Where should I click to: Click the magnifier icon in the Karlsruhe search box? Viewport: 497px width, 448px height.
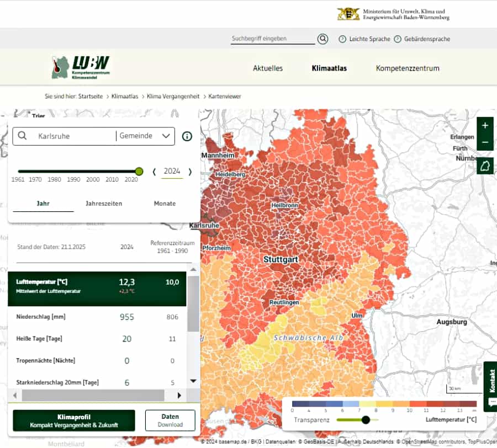(x=23, y=136)
